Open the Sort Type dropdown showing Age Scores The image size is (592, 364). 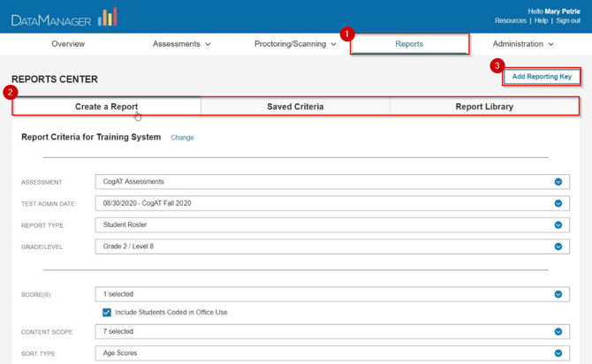pos(332,353)
